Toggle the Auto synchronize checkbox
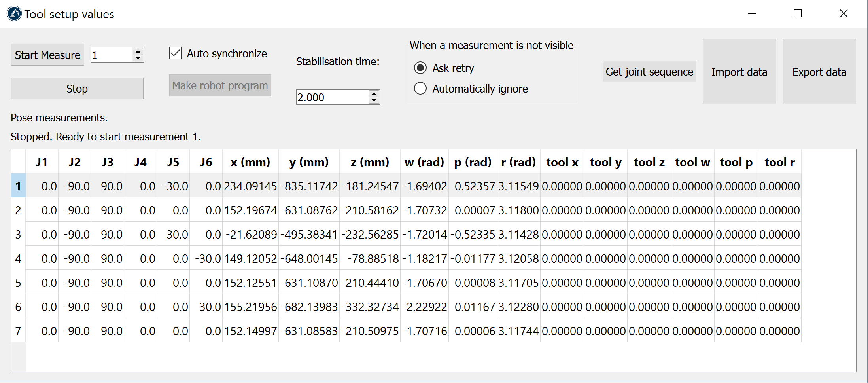 (175, 53)
